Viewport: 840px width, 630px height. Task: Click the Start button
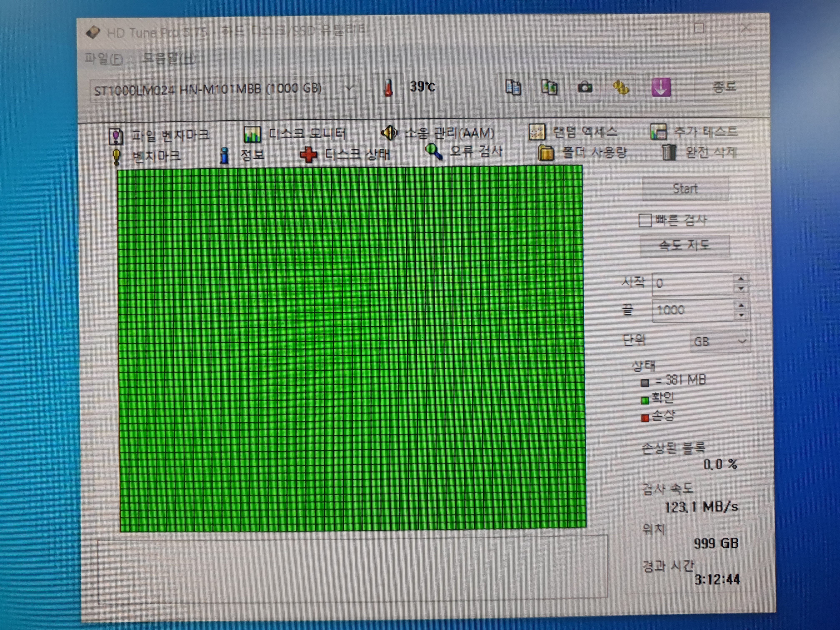(x=685, y=188)
